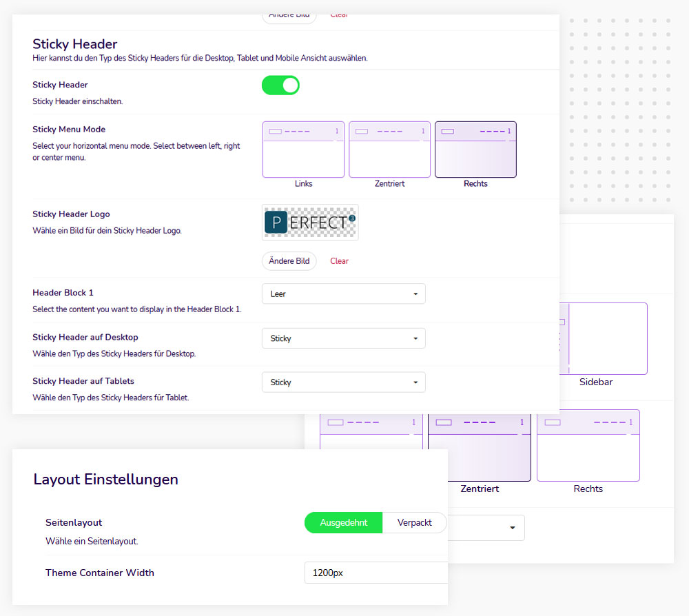Image resolution: width=689 pixels, height=616 pixels.
Task: Select the Rechts sticky menu mode icon
Action: [x=475, y=150]
